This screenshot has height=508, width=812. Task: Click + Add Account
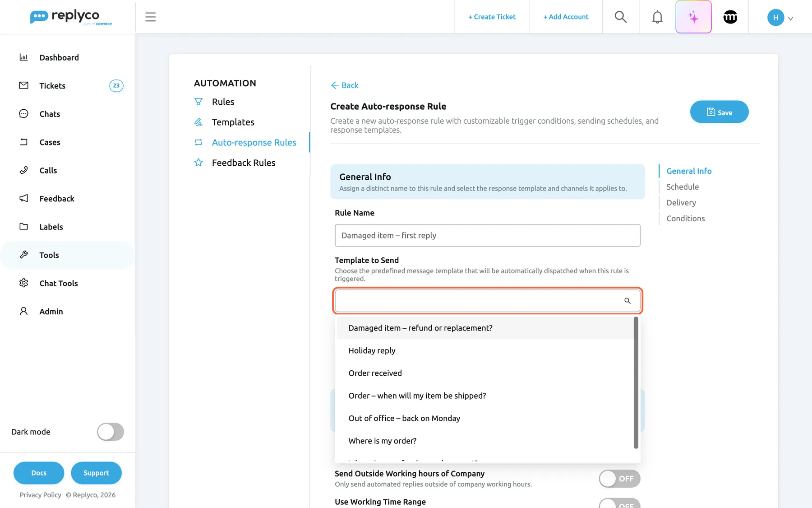[566, 17]
